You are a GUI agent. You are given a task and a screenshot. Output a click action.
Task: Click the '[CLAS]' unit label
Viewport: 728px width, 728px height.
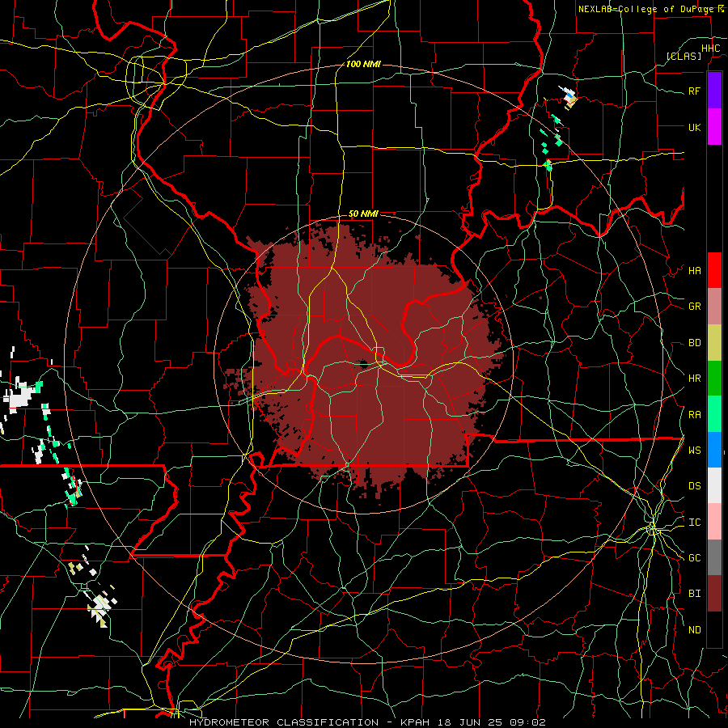coord(684,56)
